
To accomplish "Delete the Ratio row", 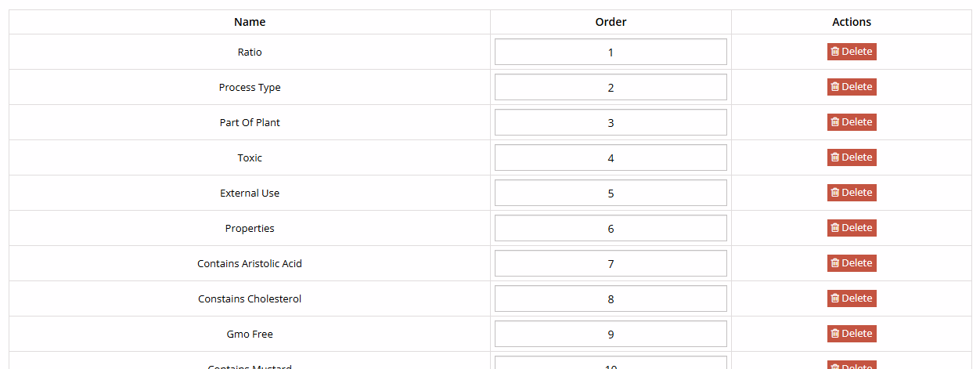I will coord(852,52).
